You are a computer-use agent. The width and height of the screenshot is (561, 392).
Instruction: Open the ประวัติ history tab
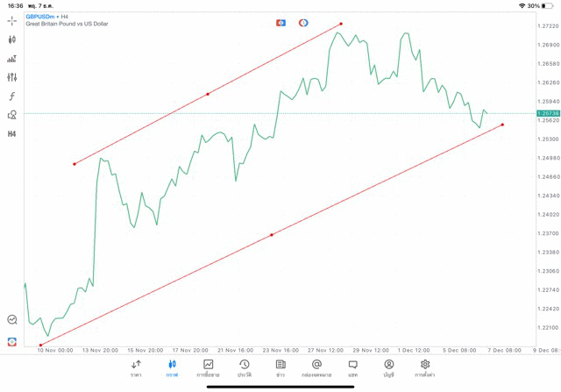click(244, 367)
